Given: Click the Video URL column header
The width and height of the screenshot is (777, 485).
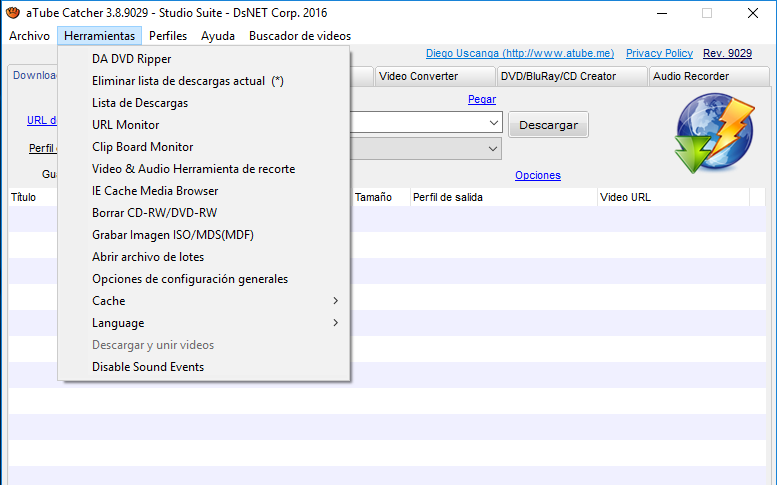Looking at the screenshot, I should (673, 197).
